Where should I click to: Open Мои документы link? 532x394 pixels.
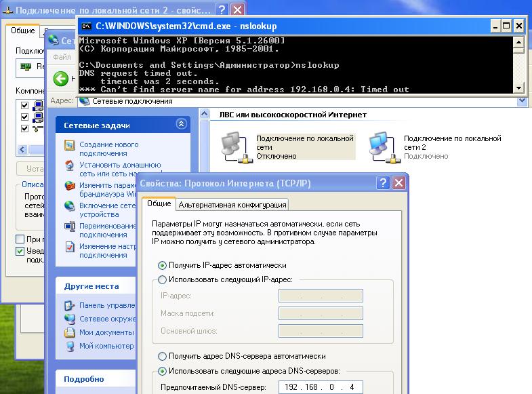(106, 332)
